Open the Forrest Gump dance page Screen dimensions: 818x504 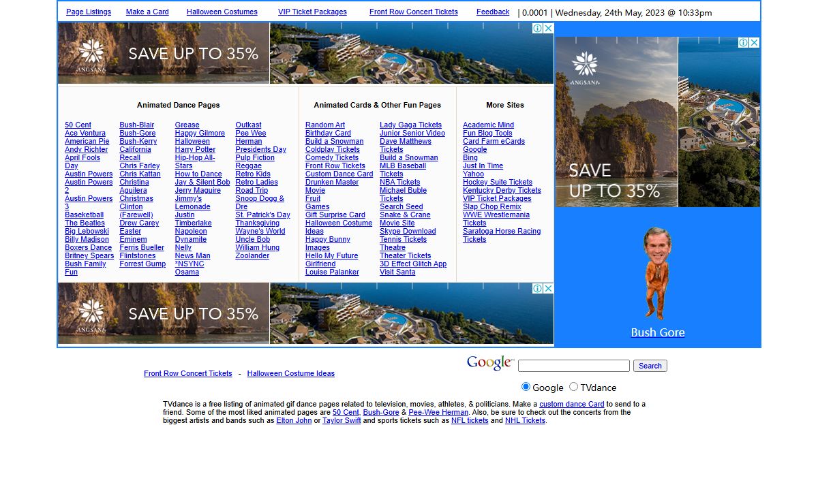tap(142, 264)
